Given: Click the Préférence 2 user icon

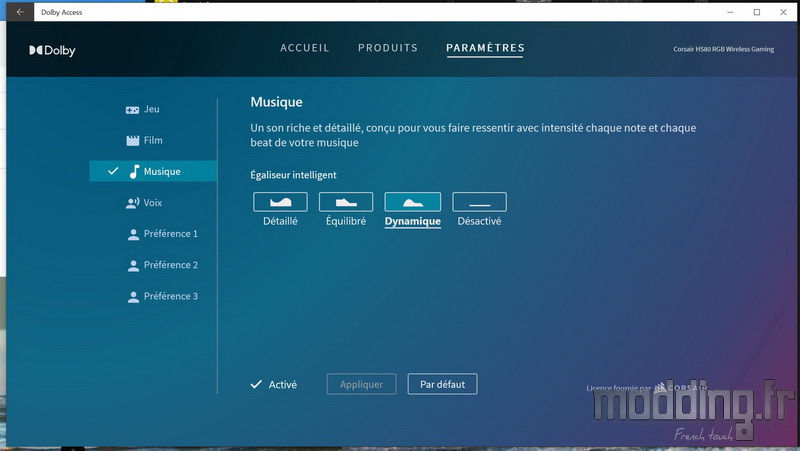Looking at the screenshot, I should pyautogui.click(x=133, y=266).
